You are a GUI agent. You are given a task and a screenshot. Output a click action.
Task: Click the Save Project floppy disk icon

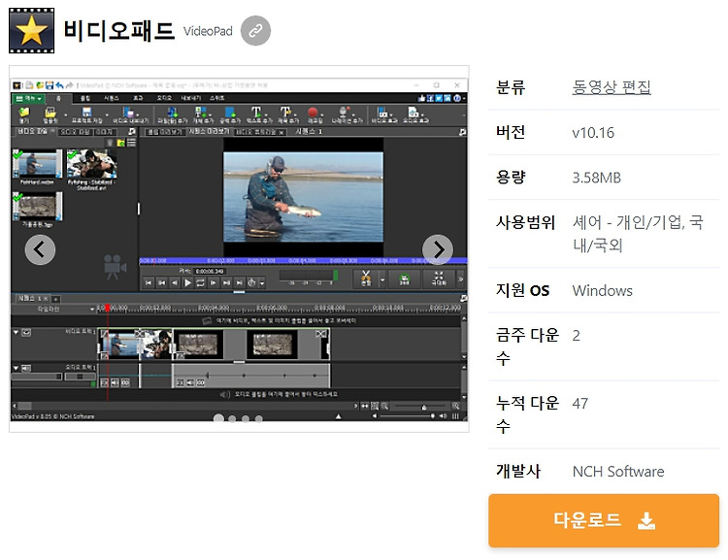click(86, 112)
